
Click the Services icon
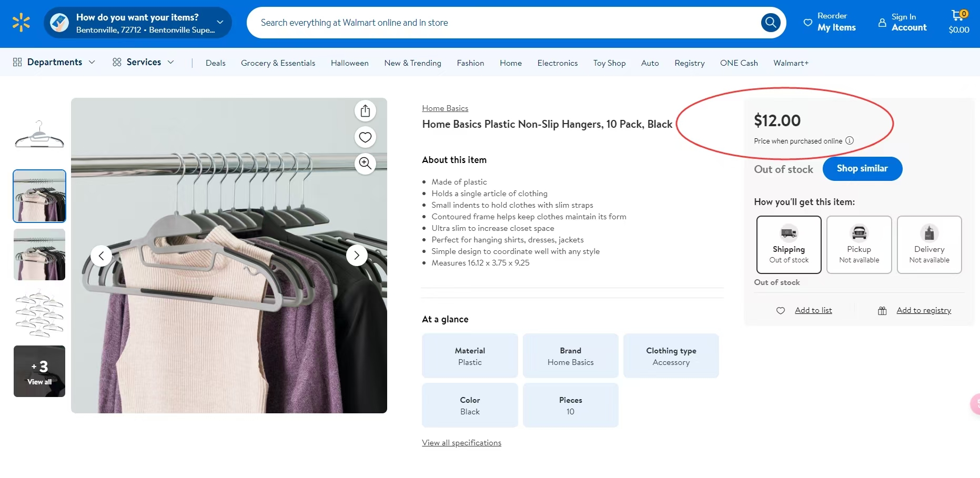pos(117,62)
